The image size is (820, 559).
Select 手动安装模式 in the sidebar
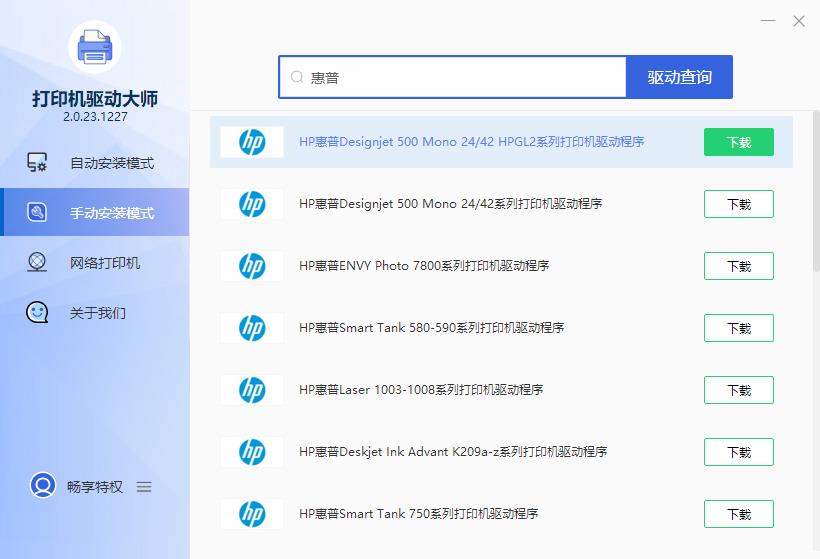point(95,212)
